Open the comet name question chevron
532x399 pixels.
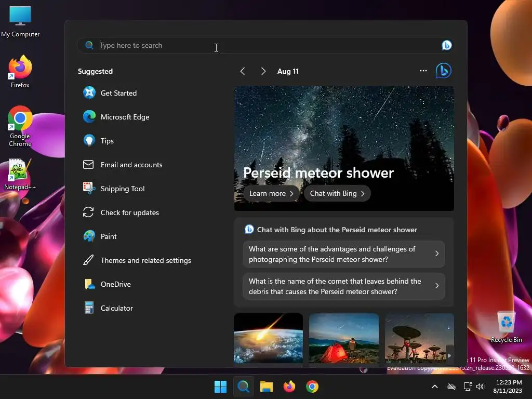point(436,286)
